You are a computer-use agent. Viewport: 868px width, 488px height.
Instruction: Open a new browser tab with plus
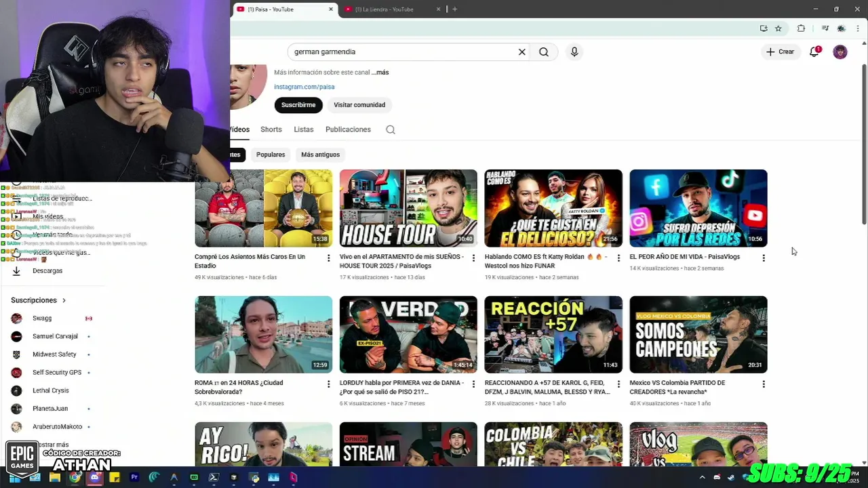click(x=454, y=9)
